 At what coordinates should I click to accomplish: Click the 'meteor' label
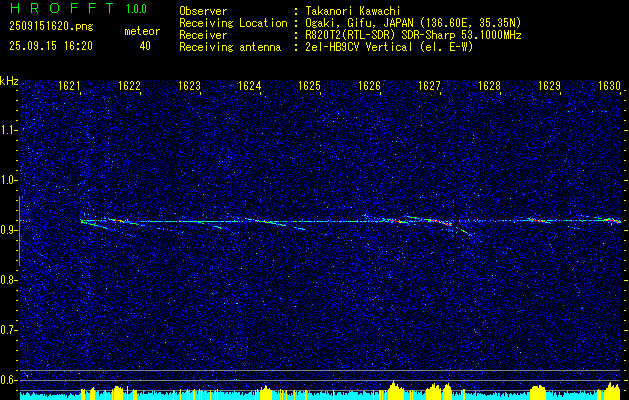click(142, 31)
